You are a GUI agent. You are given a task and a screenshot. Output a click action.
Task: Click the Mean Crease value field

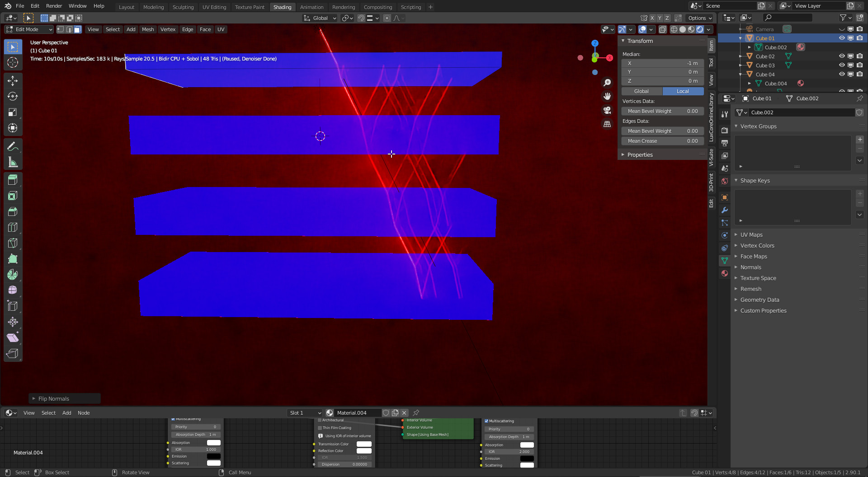662,141
